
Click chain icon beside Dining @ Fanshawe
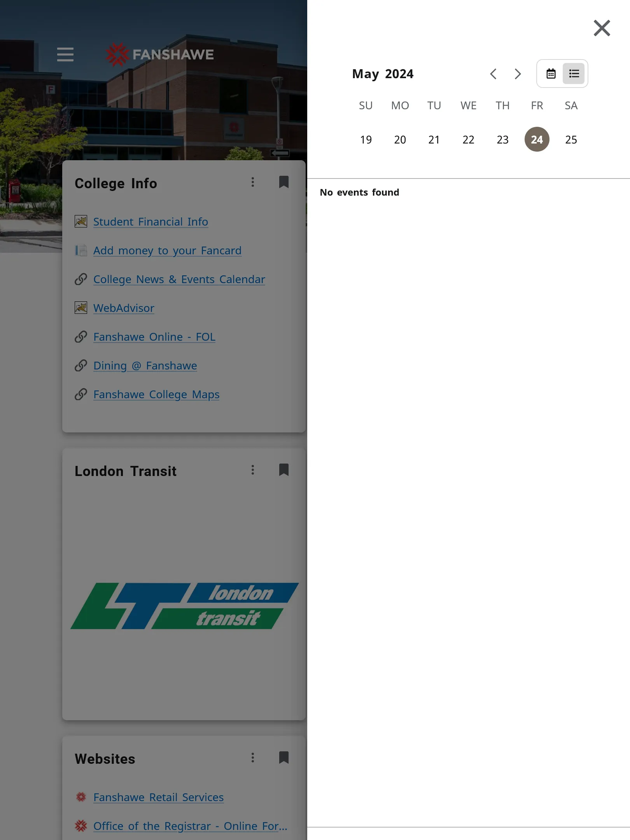81,366
